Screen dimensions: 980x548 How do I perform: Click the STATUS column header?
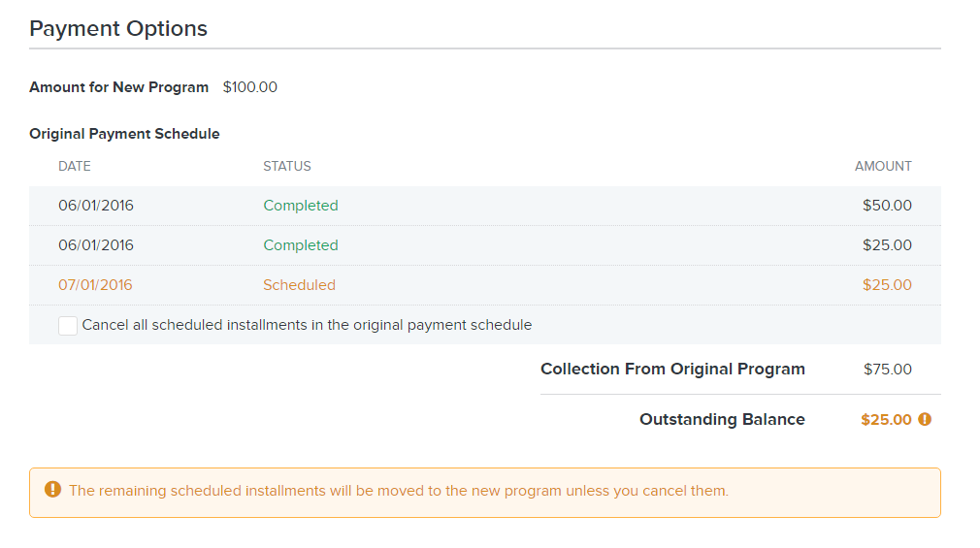pyautogui.click(x=287, y=166)
